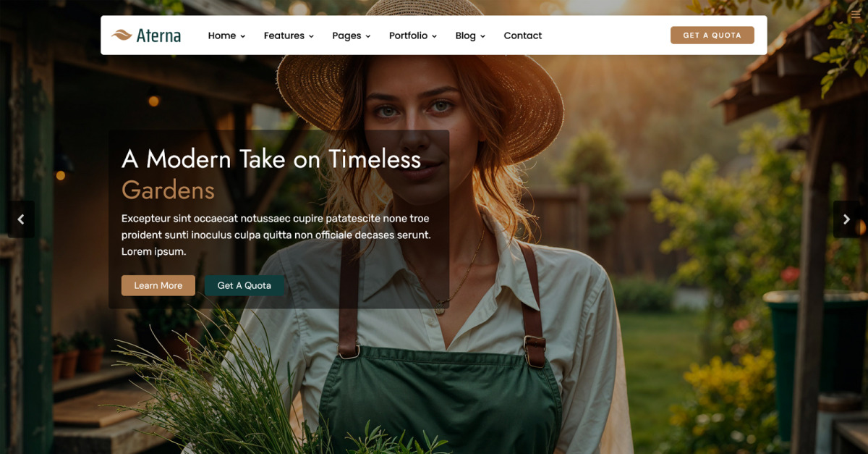Expand the Features dropdown chevron

click(311, 36)
